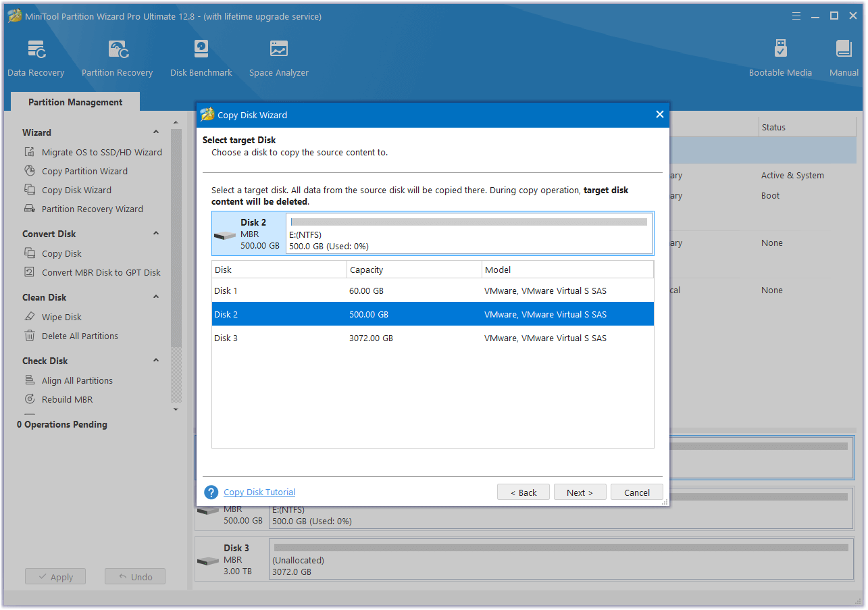The image size is (868, 610).
Task: Click the Partition Recovery Wizard sidebar icon
Action: tap(30, 209)
